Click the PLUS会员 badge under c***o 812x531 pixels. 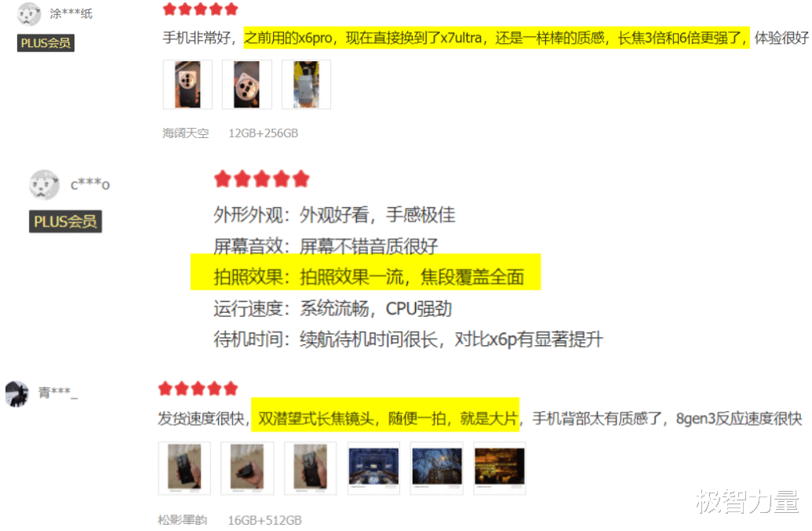click(x=65, y=221)
